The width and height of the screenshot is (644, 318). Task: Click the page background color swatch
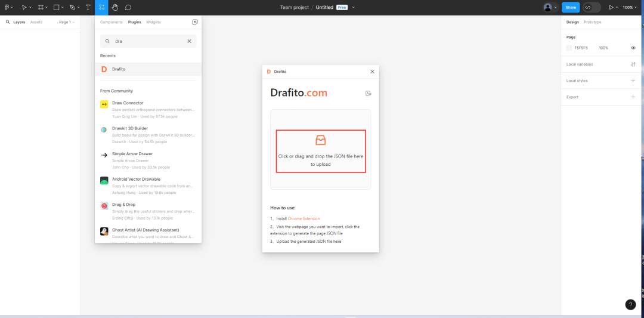click(569, 48)
